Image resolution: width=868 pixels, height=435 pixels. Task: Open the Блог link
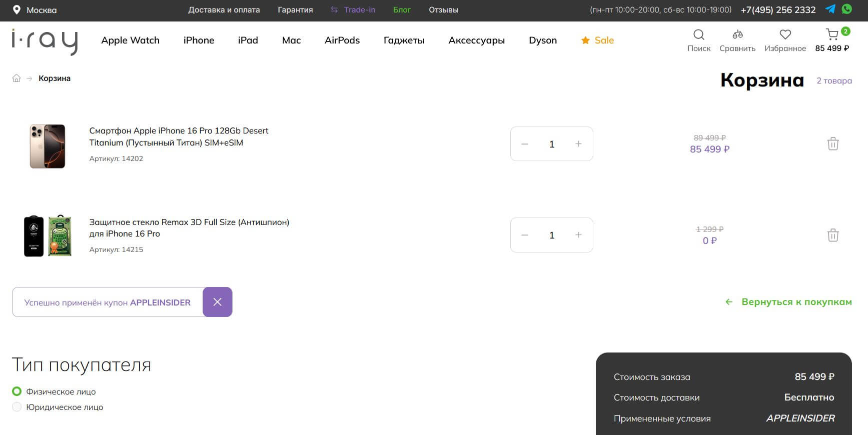click(402, 9)
